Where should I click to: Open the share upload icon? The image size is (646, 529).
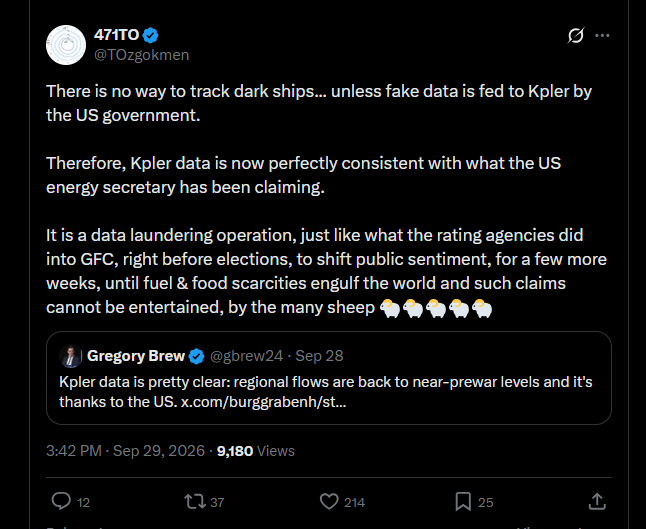(597, 501)
